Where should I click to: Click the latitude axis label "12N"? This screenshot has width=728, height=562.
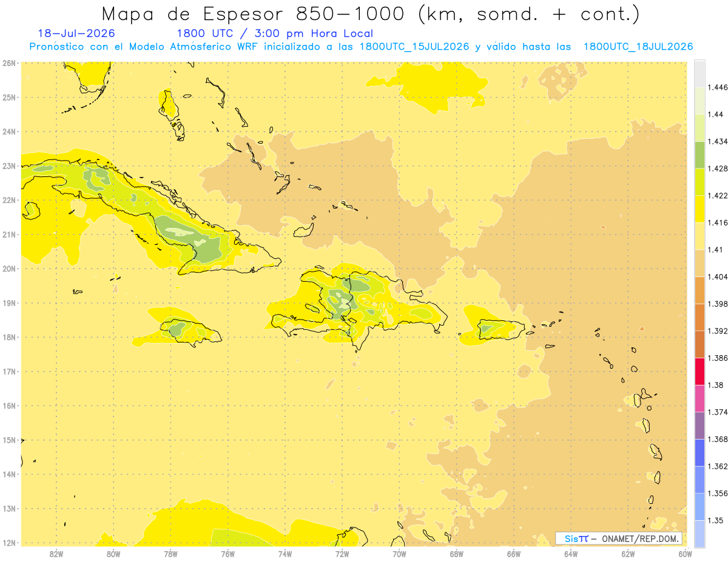coord(9,543)
